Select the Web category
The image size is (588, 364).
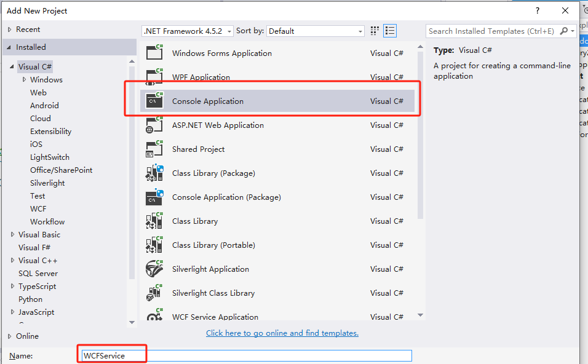click(x=38, y=93)
